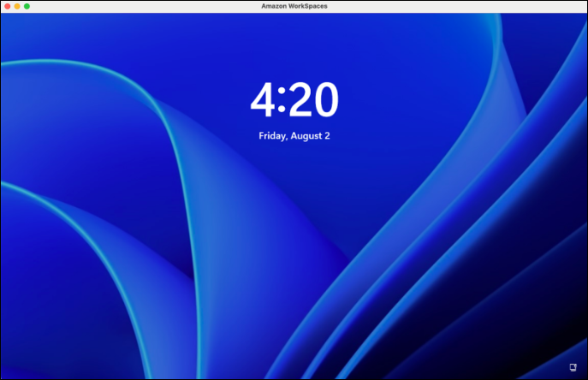Click the minutes "20" in the clock
Image resolution: width=588 pixels, height=380 pixels.
point(312,102)
